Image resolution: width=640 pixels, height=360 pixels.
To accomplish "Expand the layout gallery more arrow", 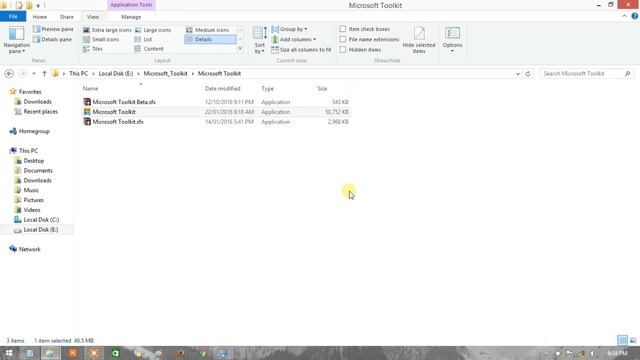I will [x=240, y=49].
